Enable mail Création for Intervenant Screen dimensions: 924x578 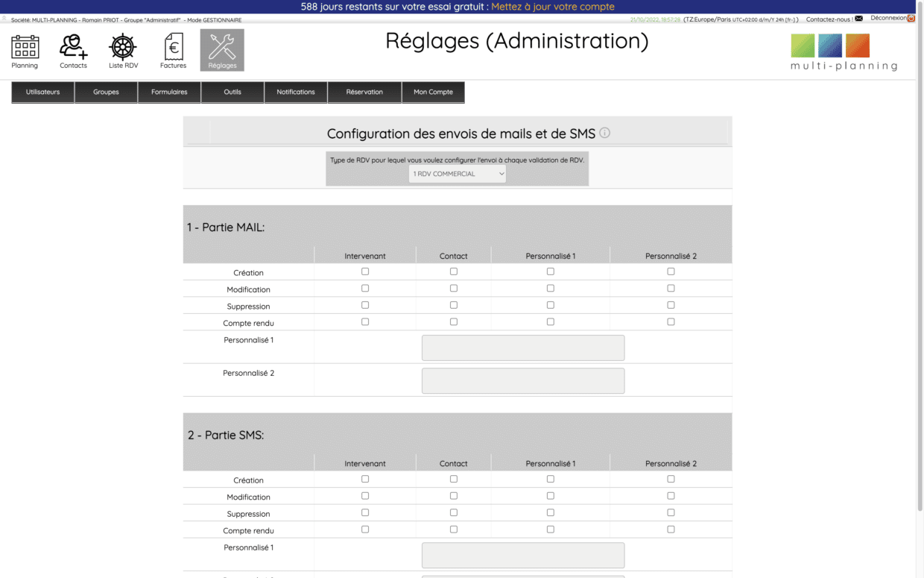365,271
